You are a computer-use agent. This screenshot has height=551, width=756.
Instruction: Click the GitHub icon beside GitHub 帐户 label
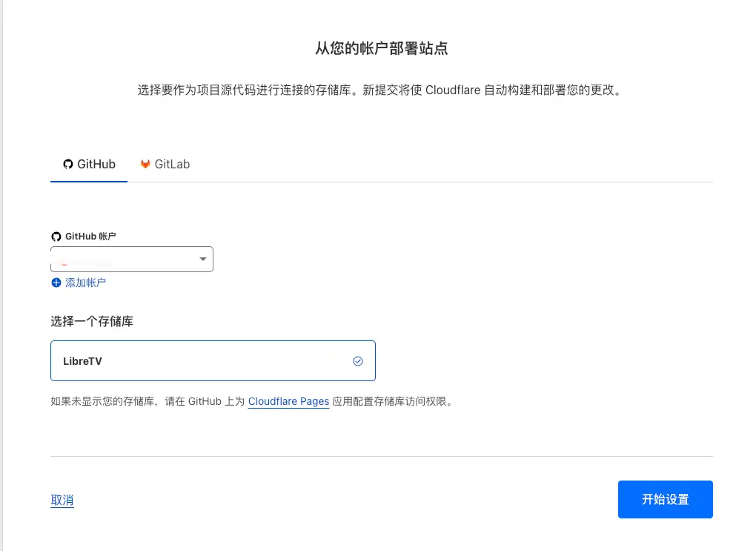[x=56, y=237]
